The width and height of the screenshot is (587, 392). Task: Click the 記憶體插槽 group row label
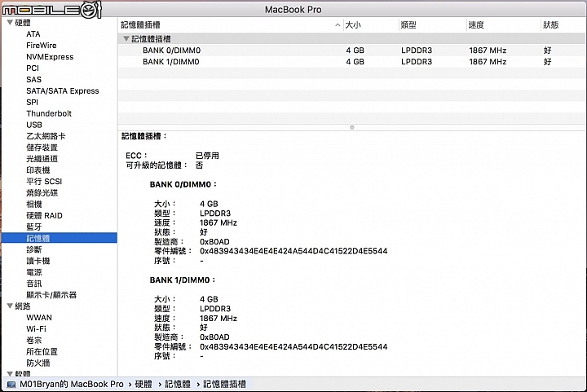click(x=152, y=39)
